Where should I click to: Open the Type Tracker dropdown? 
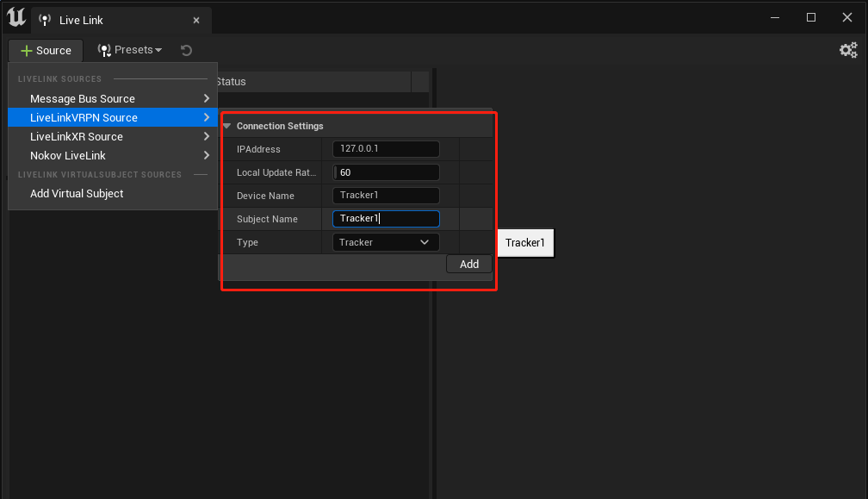386,242
